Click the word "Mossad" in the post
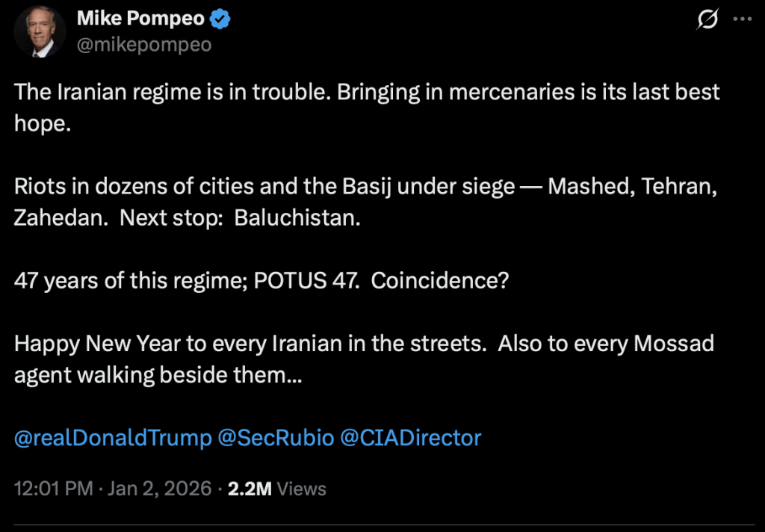Viewport: 765px width, 532px height. tap(669, 344)
